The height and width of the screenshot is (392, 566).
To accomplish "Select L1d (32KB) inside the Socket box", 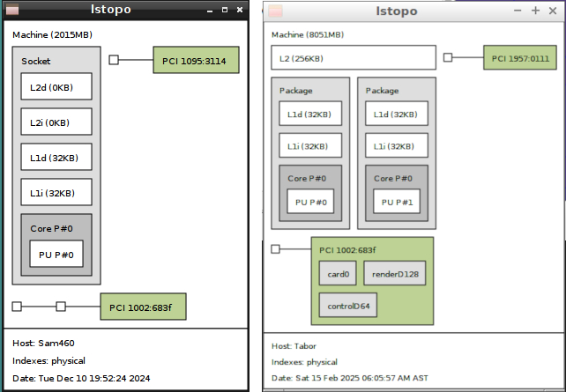I will (56, 158).
